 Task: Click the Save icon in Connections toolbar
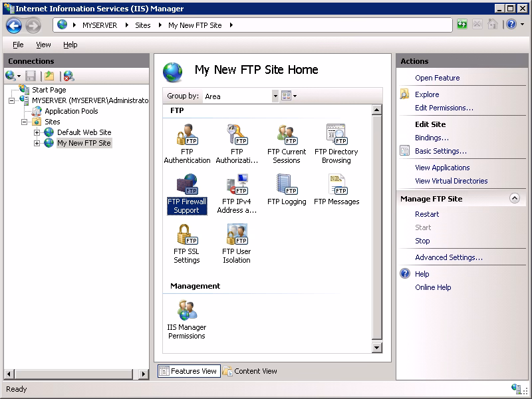(x=31, y=76)
